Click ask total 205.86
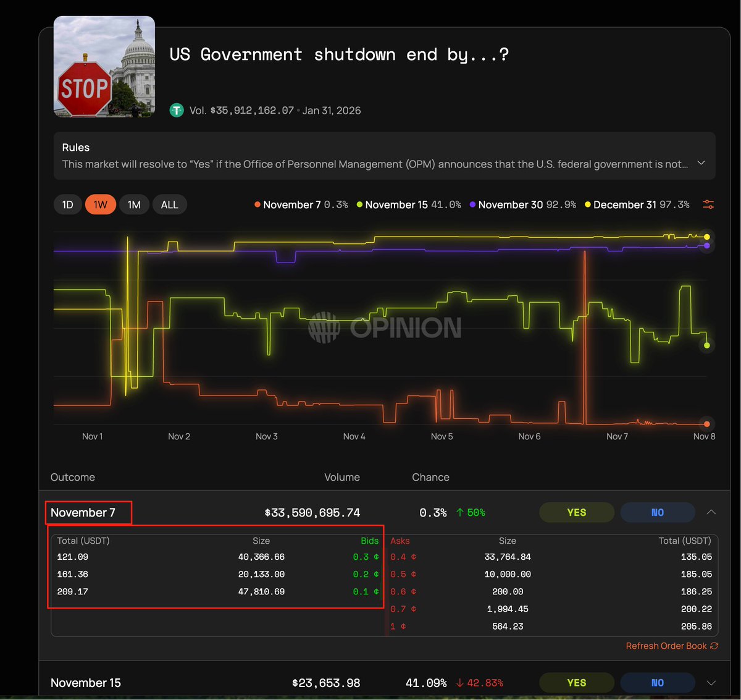The image size is (741, 700). (x=697, y=626)
